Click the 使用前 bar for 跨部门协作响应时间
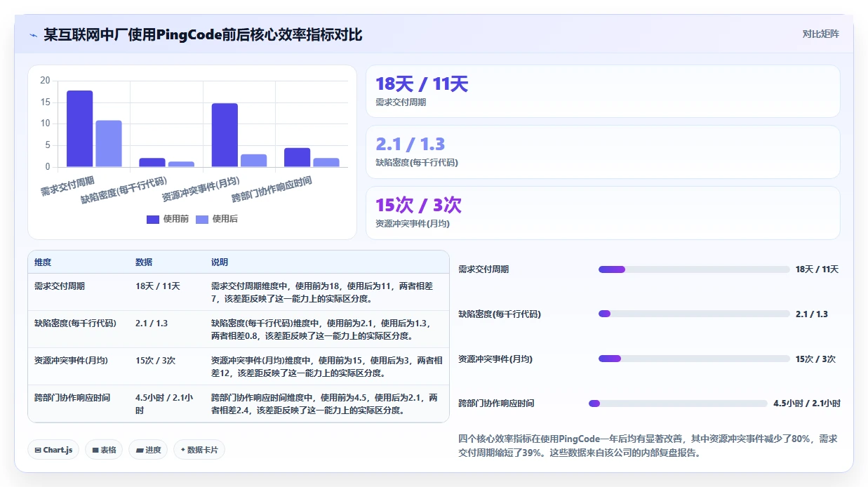 pos(297,157)
